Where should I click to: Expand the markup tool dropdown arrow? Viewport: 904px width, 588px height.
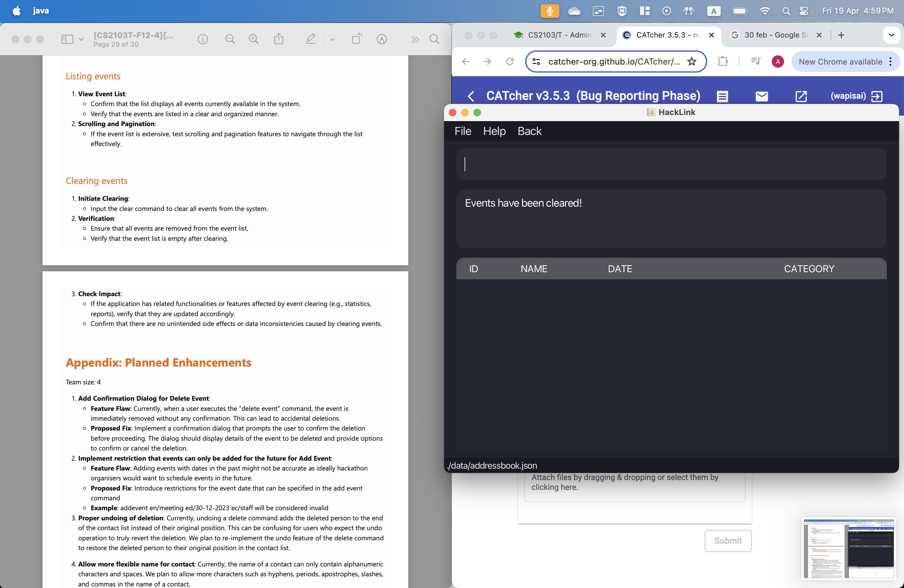click(332, 39)
